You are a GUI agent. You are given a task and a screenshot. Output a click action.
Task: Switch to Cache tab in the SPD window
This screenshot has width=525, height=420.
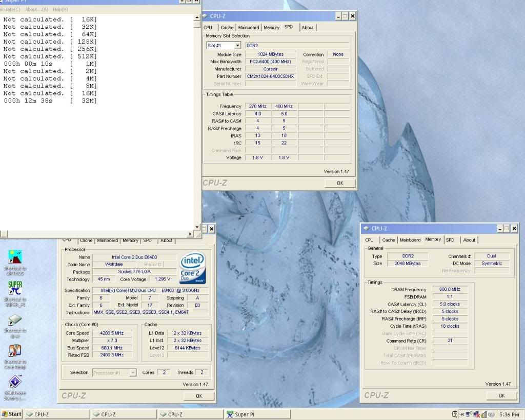227,28
